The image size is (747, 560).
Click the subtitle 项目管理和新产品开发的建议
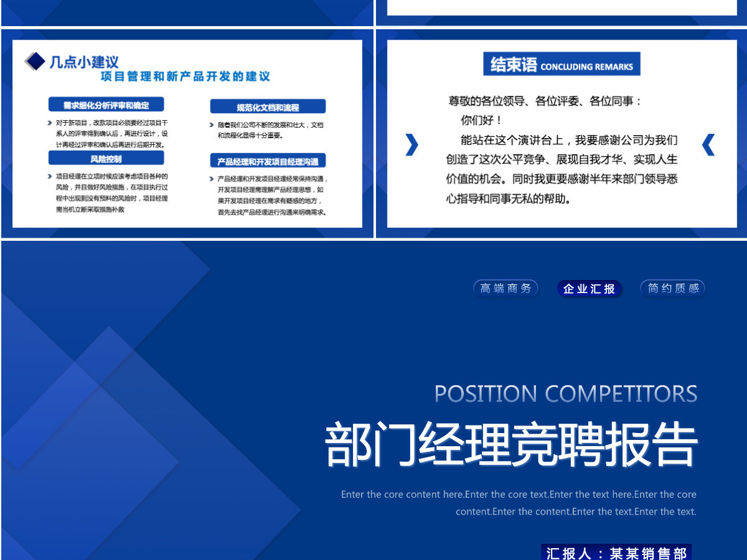(186, 77)
